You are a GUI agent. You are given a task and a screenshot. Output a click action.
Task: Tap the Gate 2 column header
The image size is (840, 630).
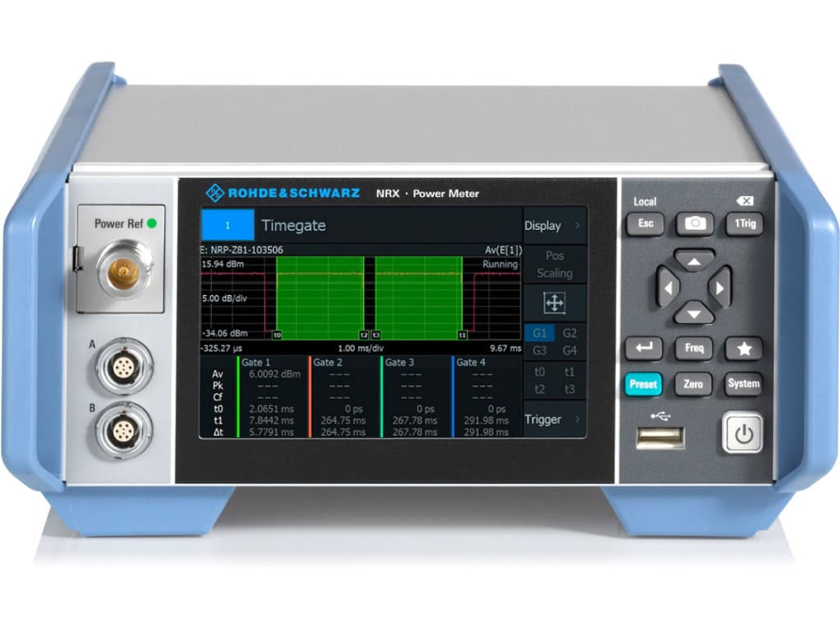tap(327, 362)
